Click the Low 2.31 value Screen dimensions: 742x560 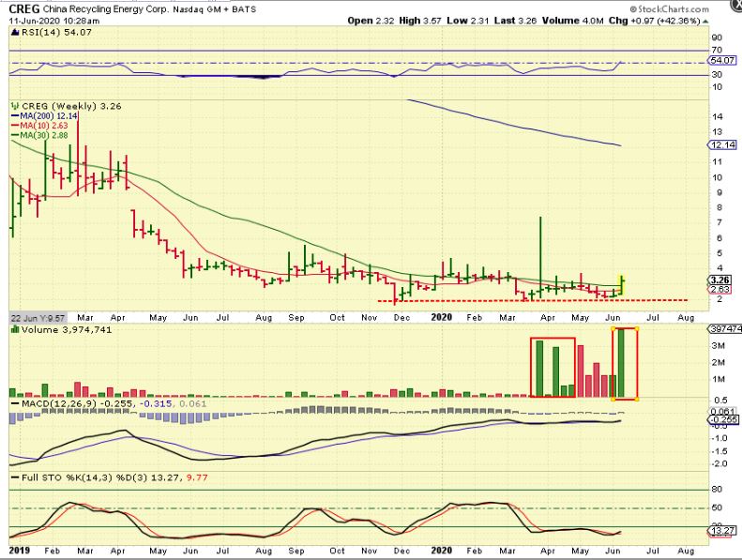pos(467,21)
